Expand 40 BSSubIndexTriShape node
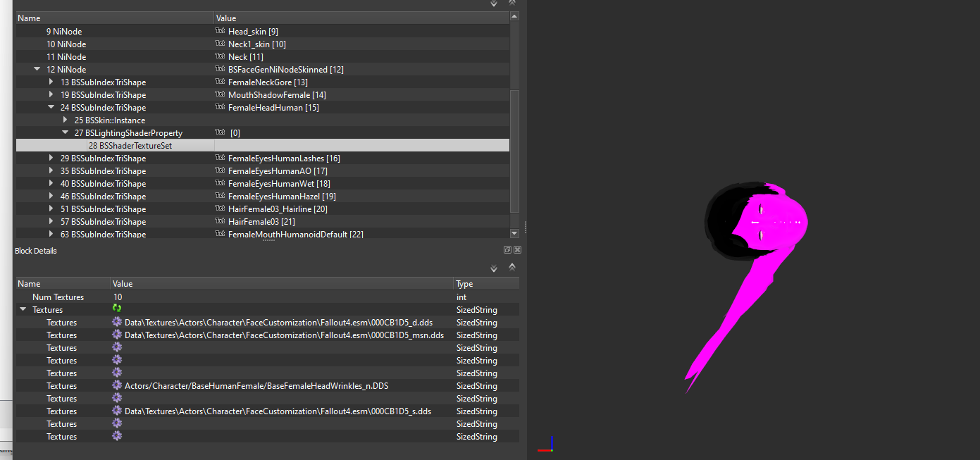Screen dimensions: 980x460 point(51,183)
